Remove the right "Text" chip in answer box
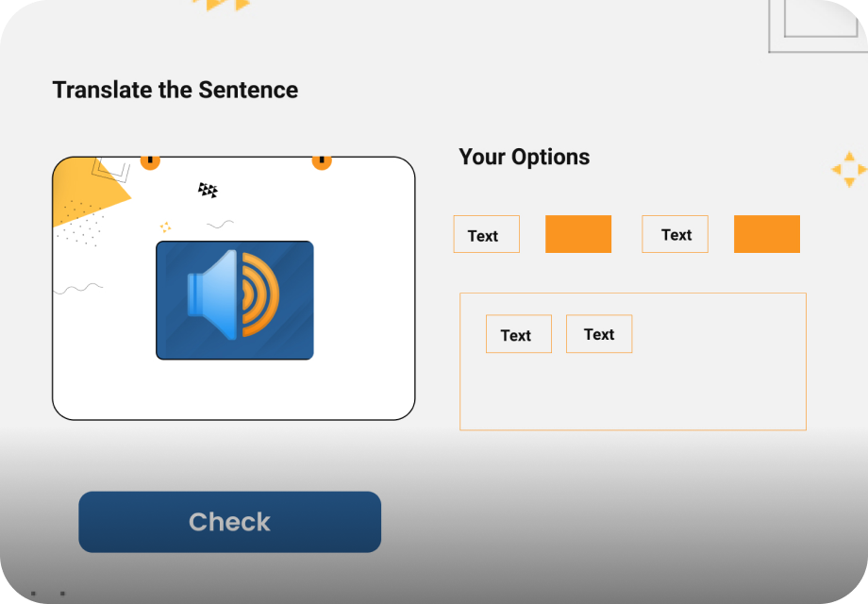The width and height of the screenshot is (868, 604). 599,334
